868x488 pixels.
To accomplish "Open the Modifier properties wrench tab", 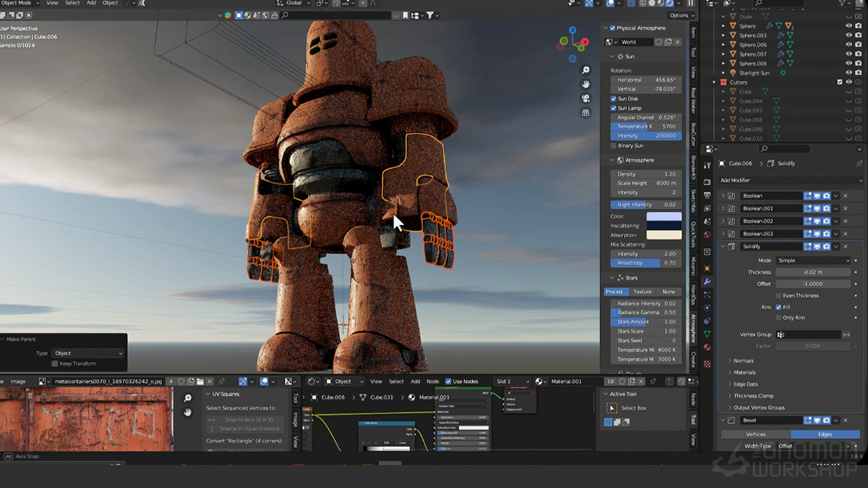I will pyautogui.click(x=707, y=281).
